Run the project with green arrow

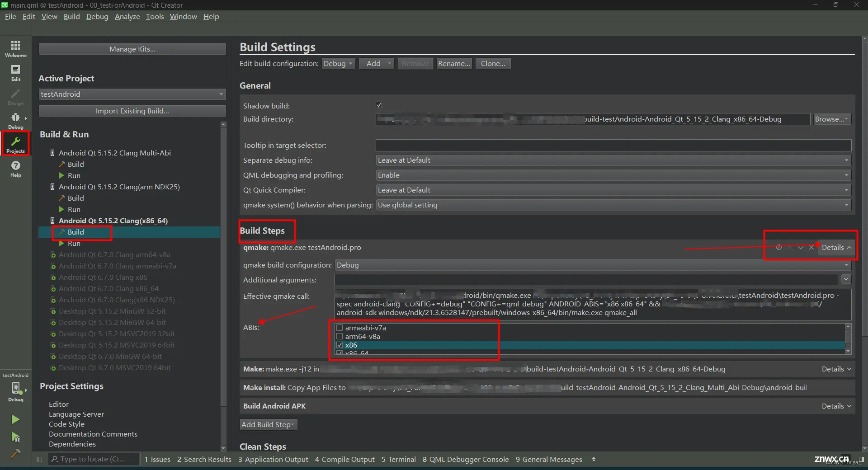click(x=15, y=419)
